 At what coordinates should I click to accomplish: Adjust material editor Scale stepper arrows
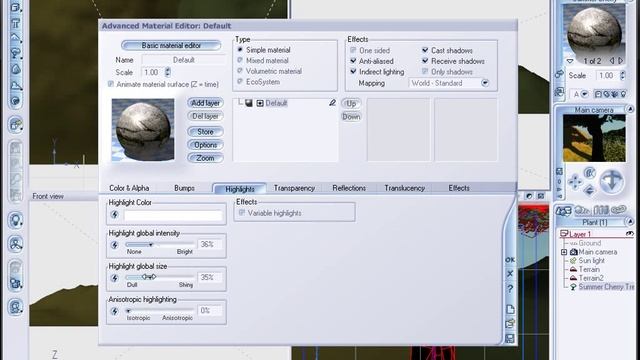tap(168, 72)
